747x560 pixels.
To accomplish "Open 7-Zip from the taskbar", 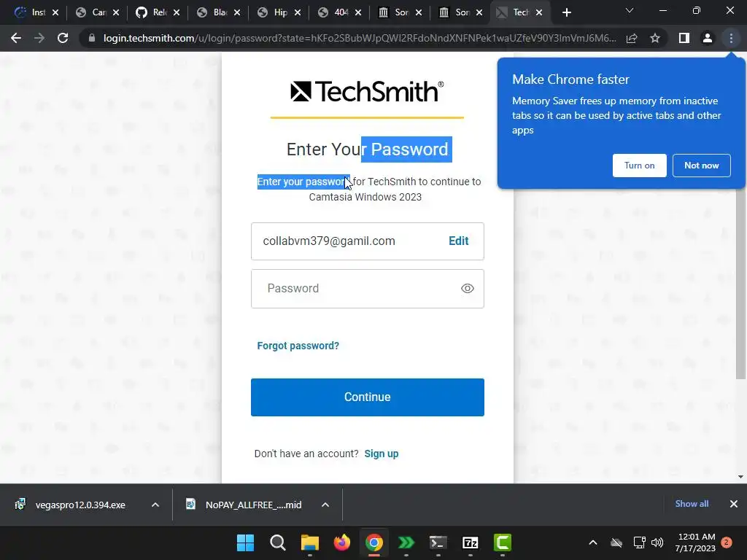I will (x=471, y=542).
